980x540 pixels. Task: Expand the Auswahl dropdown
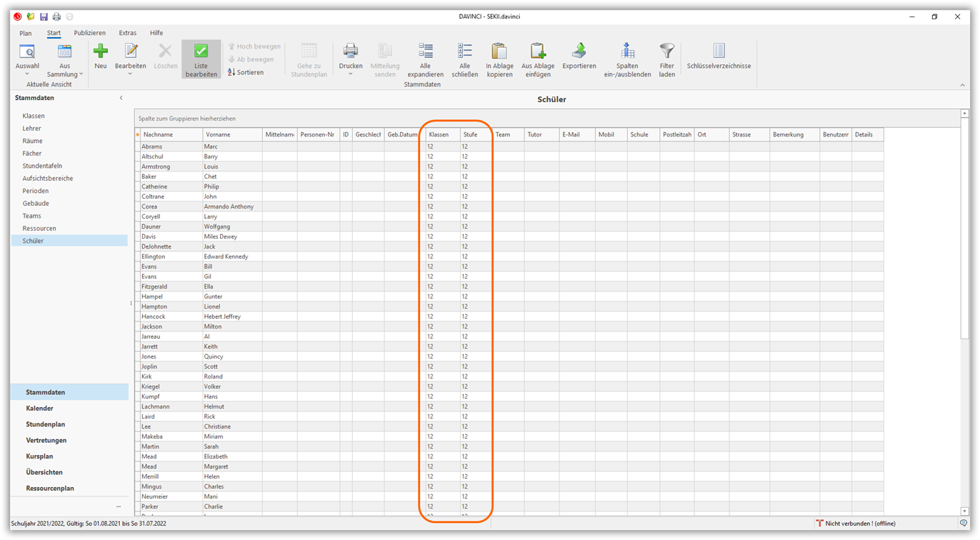[27, 74]
